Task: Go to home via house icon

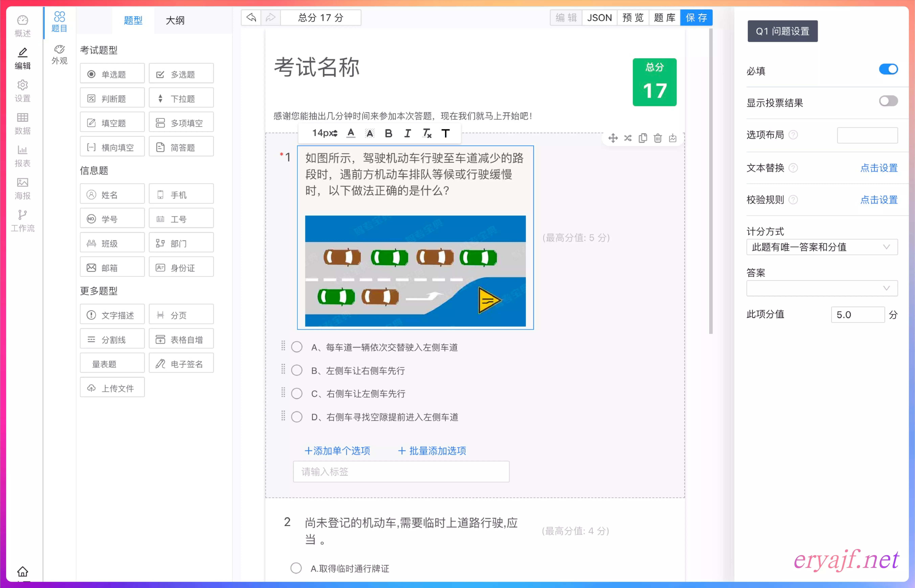Action: pos(23,571)
